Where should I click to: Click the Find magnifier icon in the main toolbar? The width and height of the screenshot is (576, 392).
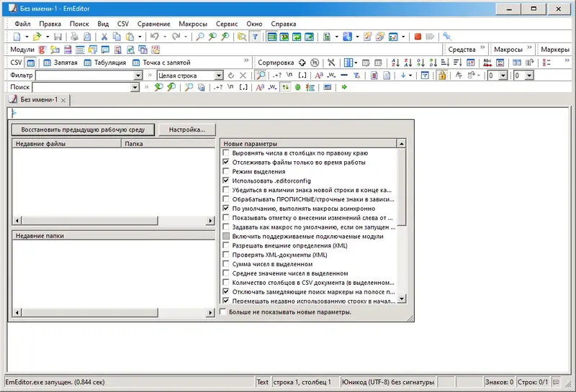[x=200, y=37]
